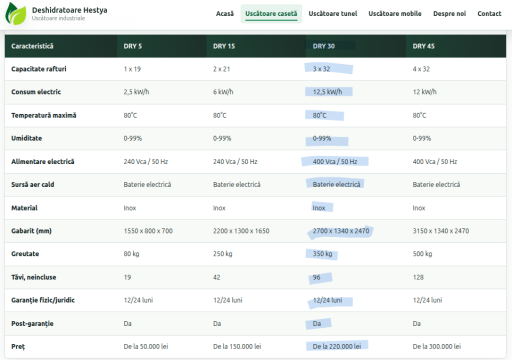Click the 1550 x 800 x 700 dimensions
Viewport: 512px width, 360px height.
click(x=148, y=231)
